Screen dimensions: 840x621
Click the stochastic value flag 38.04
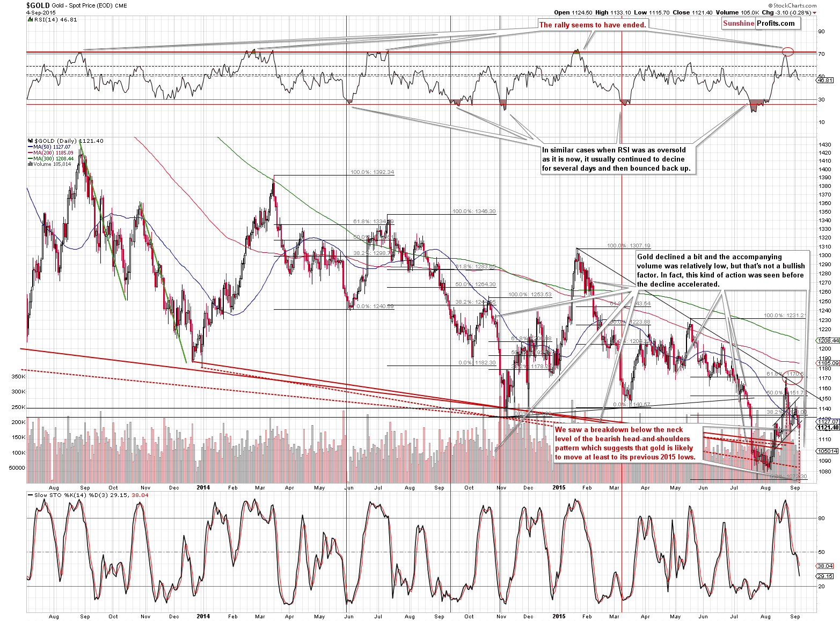coord(825,566)
